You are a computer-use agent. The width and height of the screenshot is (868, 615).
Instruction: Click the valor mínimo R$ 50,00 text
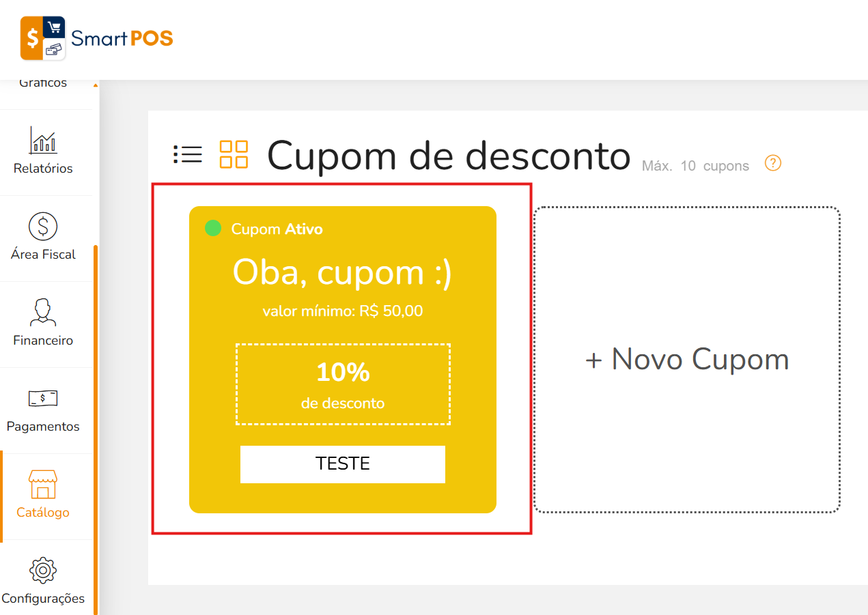tap(343, 312)
